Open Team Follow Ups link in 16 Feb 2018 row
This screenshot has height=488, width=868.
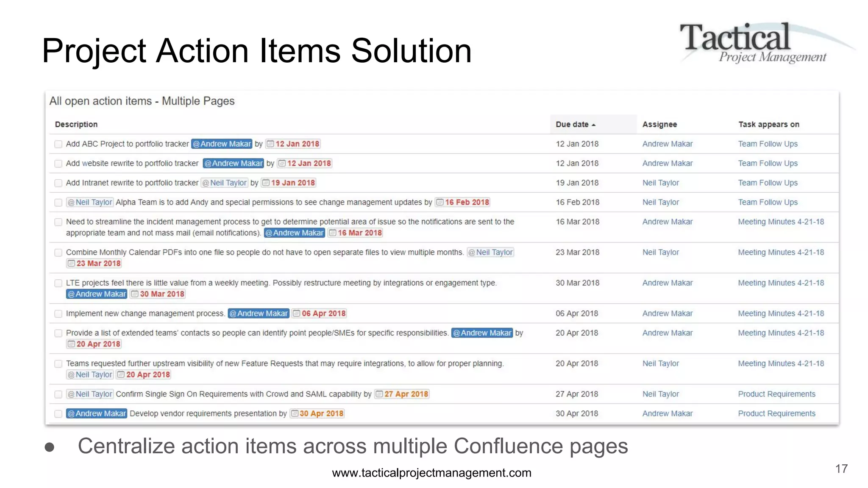[768, 202]
